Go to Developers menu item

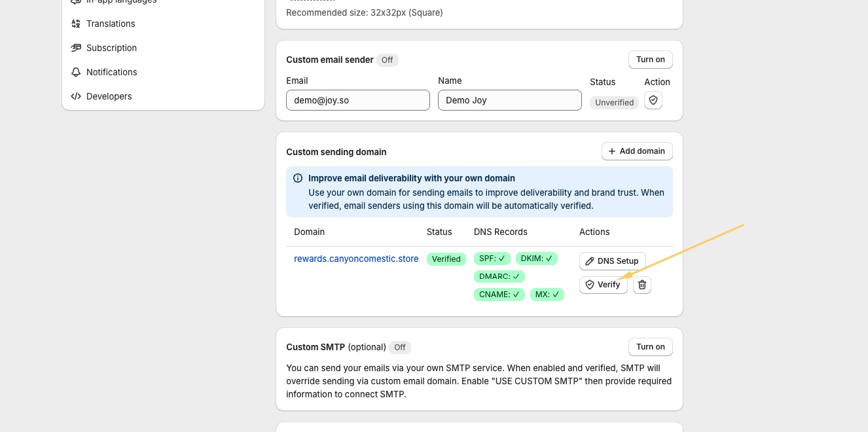tap(109, 96)
